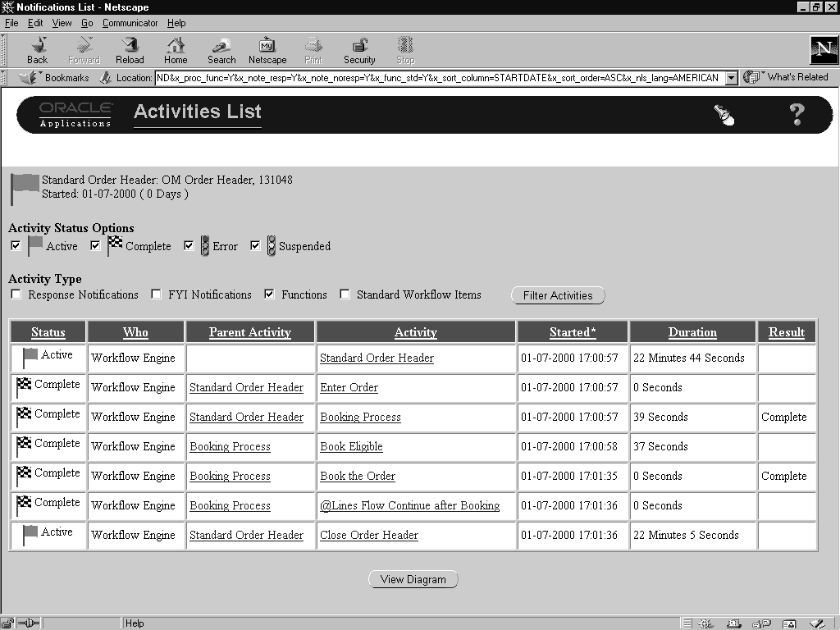Sort by the Result column header

tap(787, 332)
